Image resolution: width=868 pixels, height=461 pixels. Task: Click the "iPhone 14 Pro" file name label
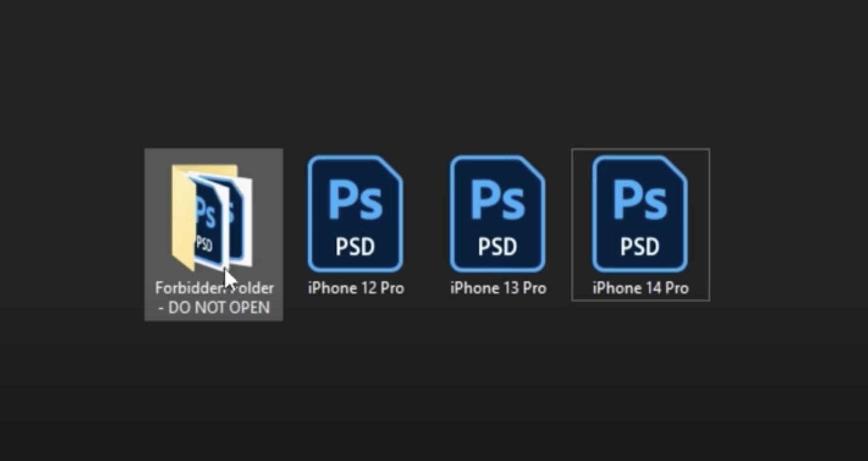pyautogui.click(x=640, y=288)
